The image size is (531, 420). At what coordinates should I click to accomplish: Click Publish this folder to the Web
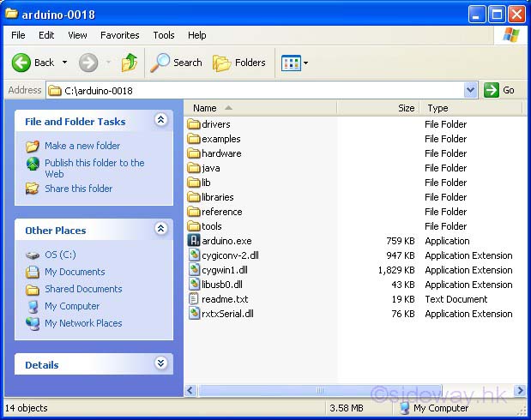coord(94,168)
